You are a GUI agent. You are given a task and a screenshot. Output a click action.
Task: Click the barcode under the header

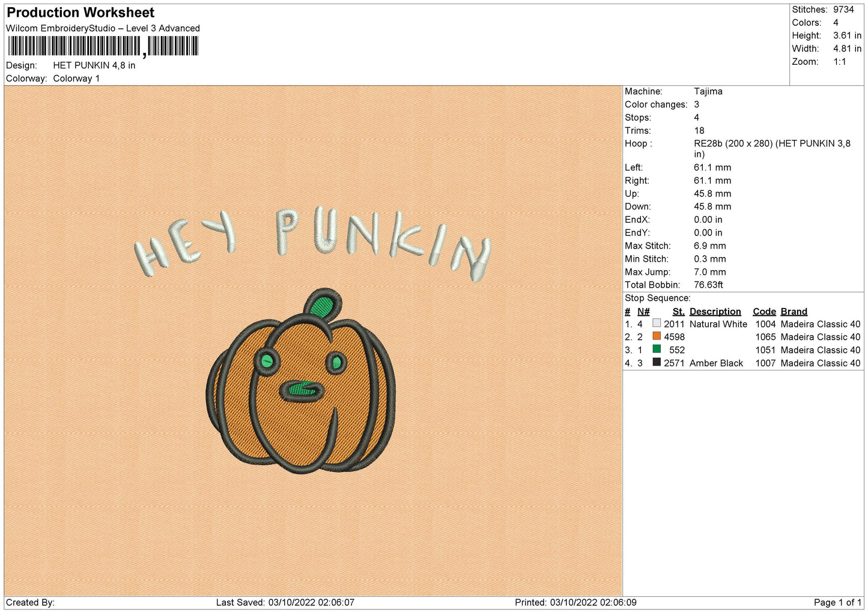pyautogui.click(x=103, y=46)
